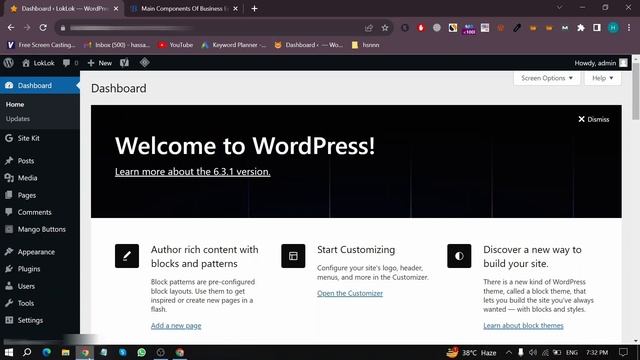Open a new browser tab
This screenshot has width=640, height=360.
tap(254, 9)
